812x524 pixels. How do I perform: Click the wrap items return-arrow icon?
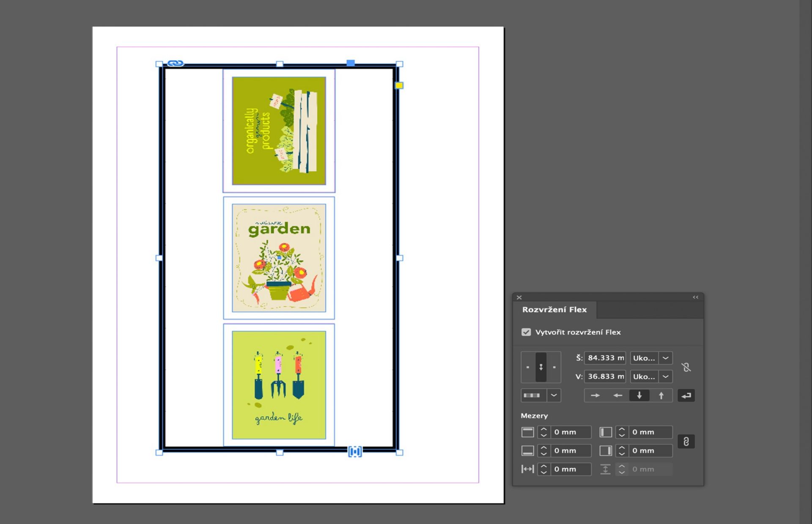coord(686,395)
